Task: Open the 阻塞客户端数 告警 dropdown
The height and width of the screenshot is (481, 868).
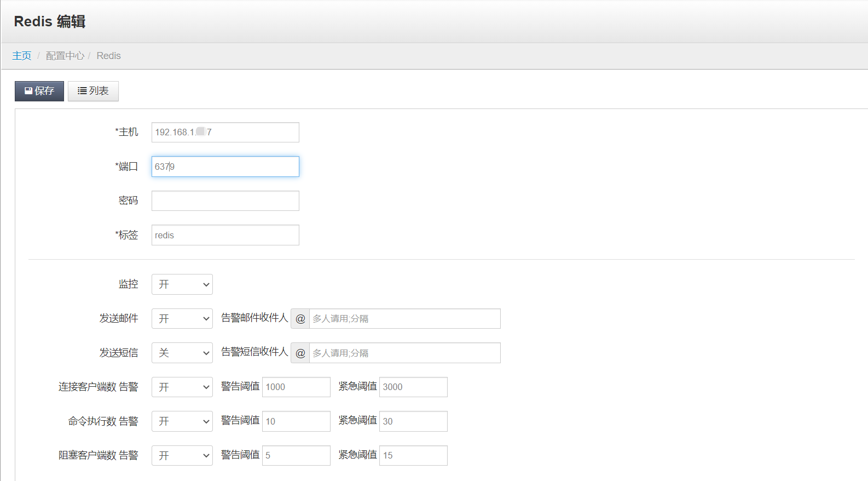Action: coord(182,455)
